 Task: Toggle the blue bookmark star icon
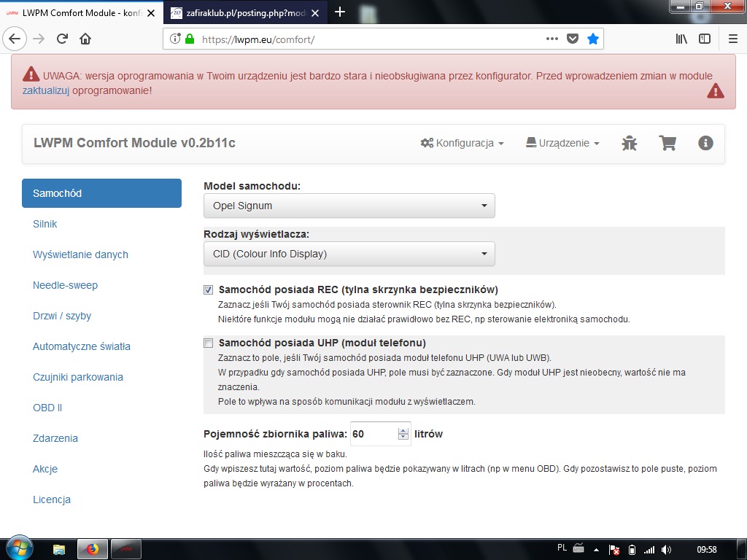tap(593, 39)
